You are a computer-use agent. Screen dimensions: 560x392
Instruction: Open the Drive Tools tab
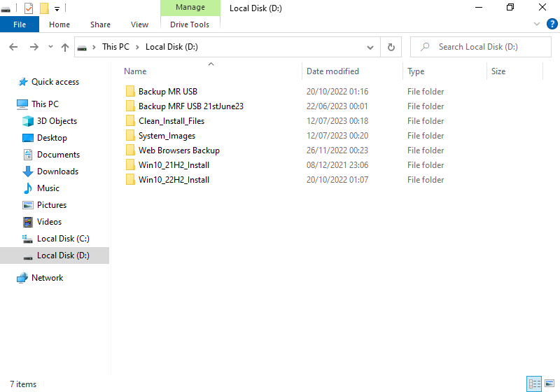pos(190,24)
